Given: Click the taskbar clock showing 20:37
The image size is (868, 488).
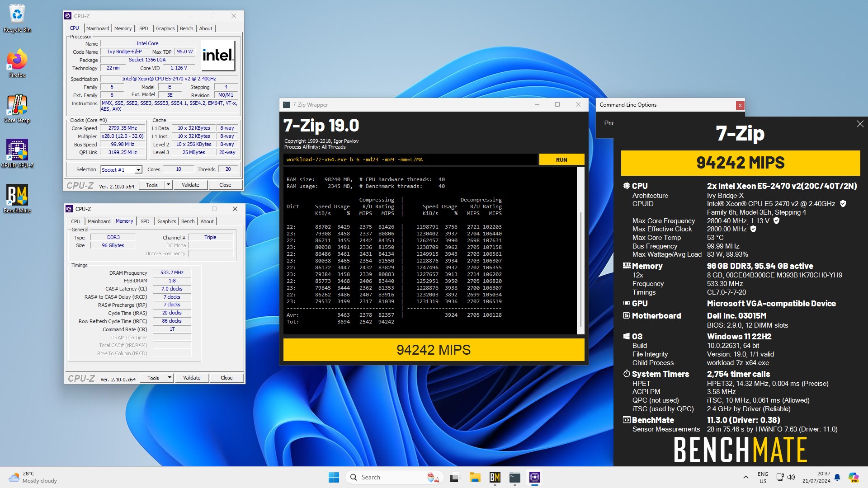Looking at the screenshot, I should [x=816, y=477].
